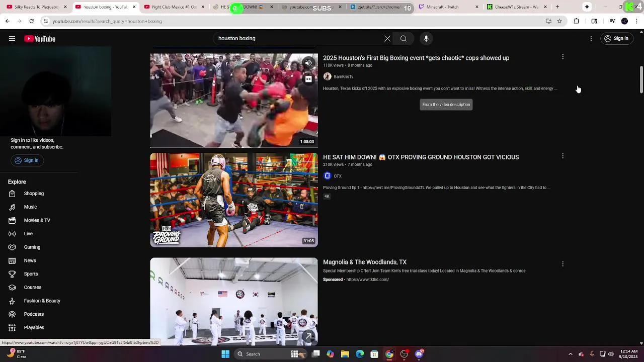Click the URL address bar
This screenshot has width=644, height=362.
pyautogui.click(x=294, y=21)
